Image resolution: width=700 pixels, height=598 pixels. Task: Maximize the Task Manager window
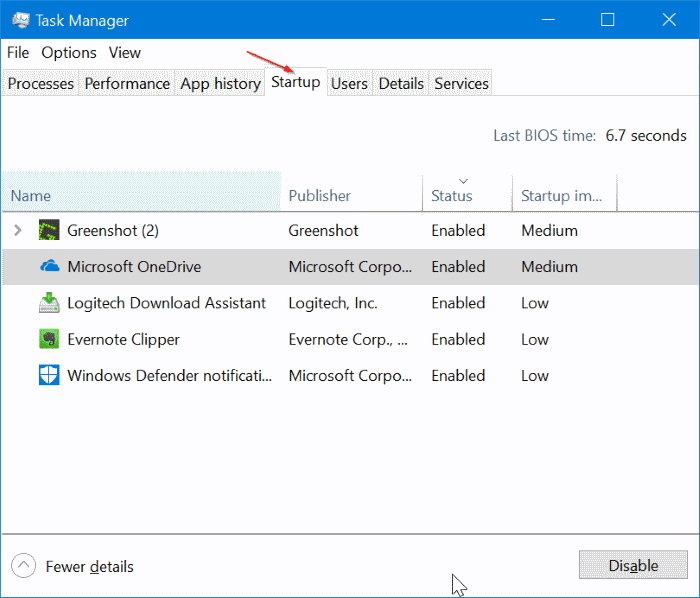point(608,20)
